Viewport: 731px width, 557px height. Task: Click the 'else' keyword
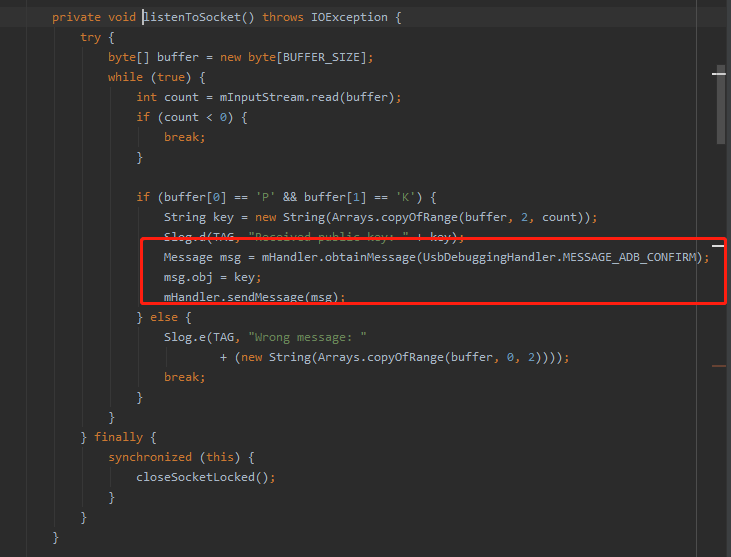(x=164, y=317)
